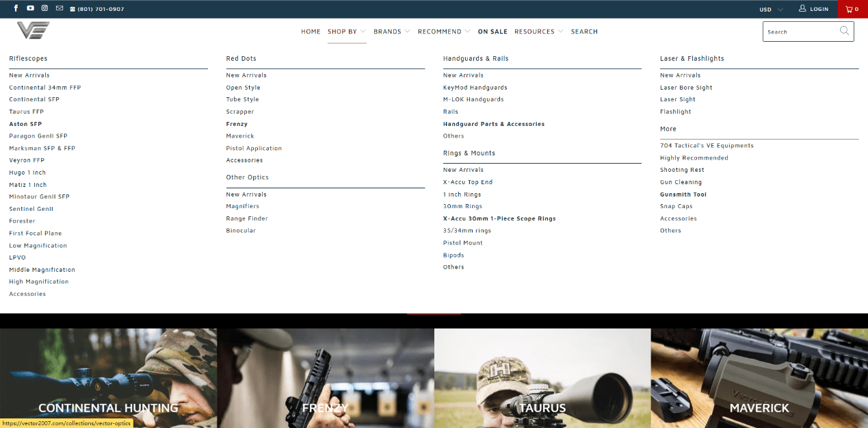Expand the RECOMMEND dropdown
This screenshot has height=428, width=868.
[x=444, y=32]
